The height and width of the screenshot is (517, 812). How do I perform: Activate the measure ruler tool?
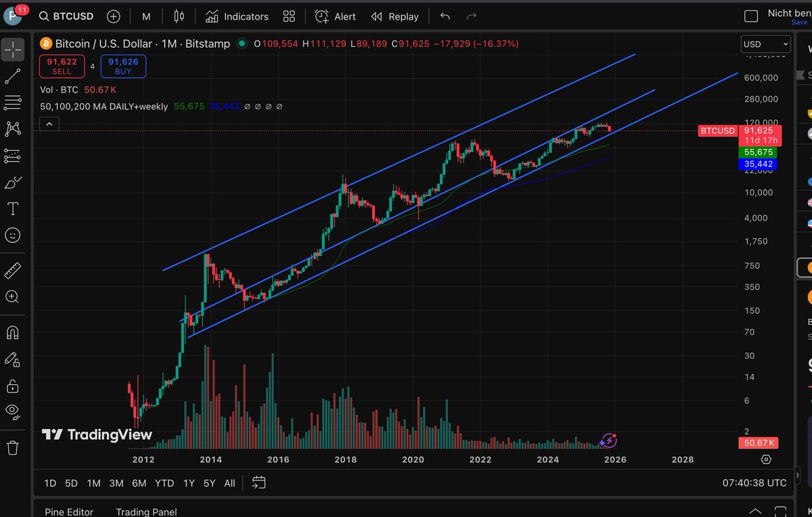pos(13,269)
